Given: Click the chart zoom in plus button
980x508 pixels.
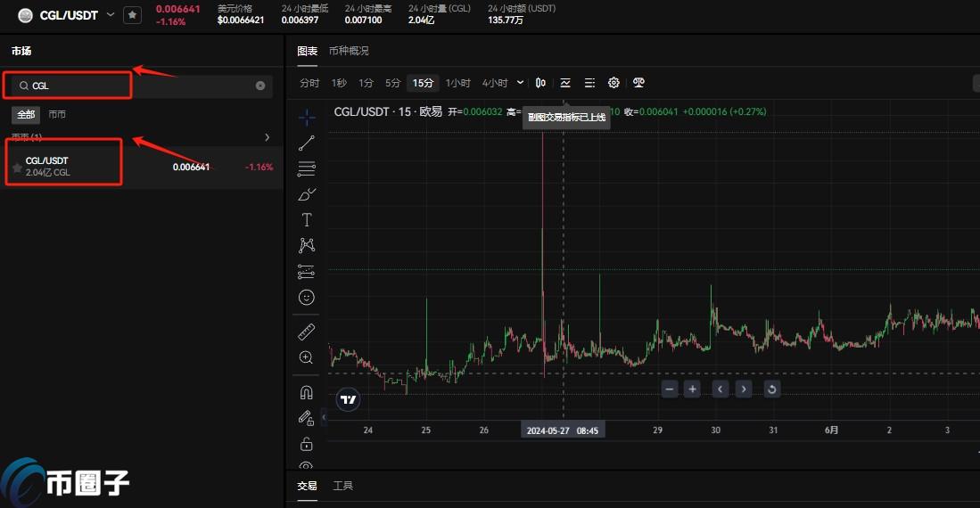Looking at the screenshot, I should pos(692,389).
